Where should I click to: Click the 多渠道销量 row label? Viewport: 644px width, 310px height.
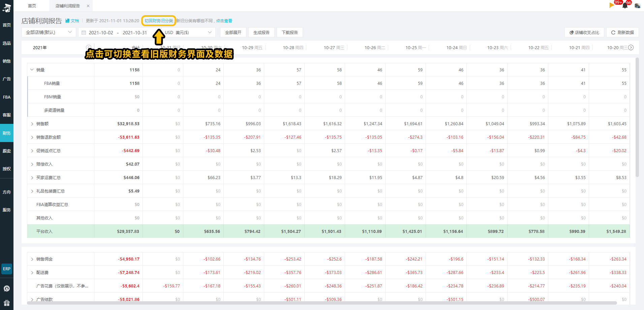click(54, 110)
